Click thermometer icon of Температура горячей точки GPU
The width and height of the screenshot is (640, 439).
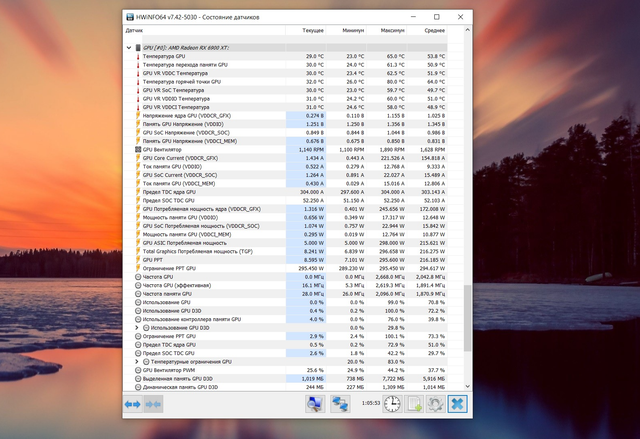point(138,82)
